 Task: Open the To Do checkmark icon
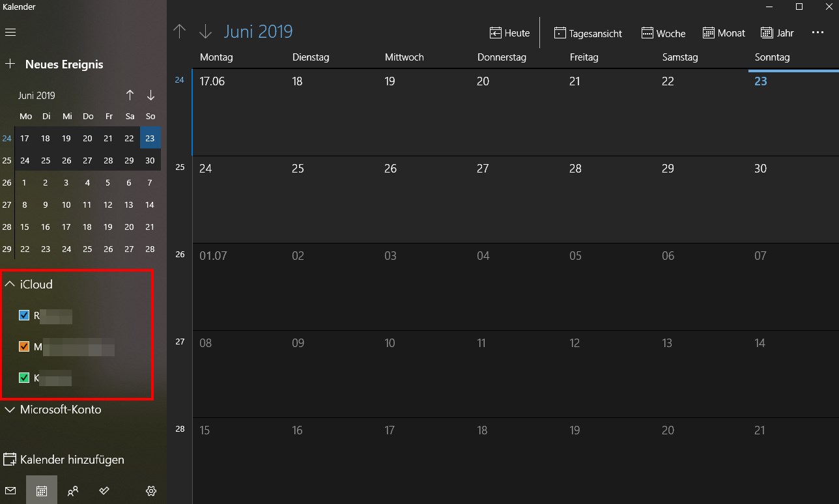point(104,491)
